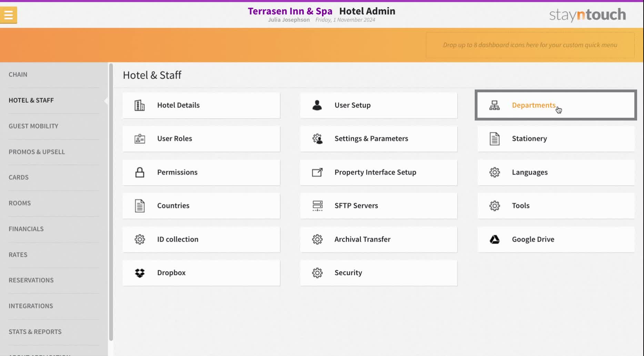Click the Settings & Parameters gear-user icon
This screenshot has height=356, width=644.
tap(317, 139)
